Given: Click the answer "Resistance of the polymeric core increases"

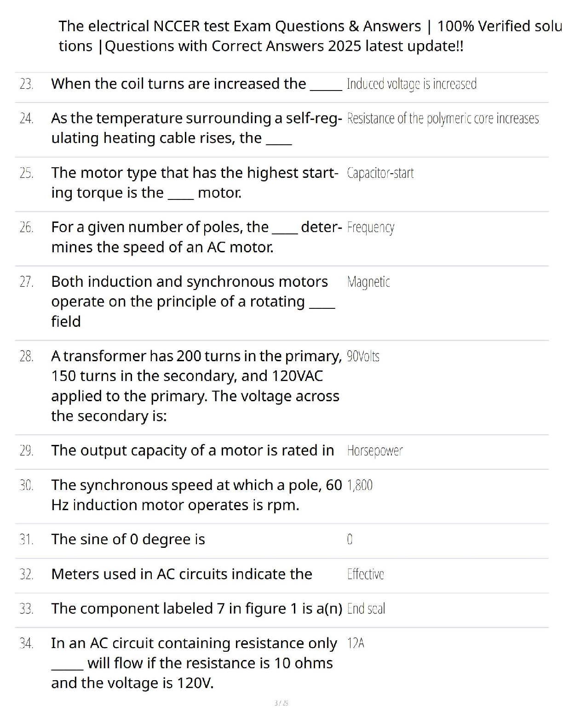Looking at the screenshot, I should 442,119.
